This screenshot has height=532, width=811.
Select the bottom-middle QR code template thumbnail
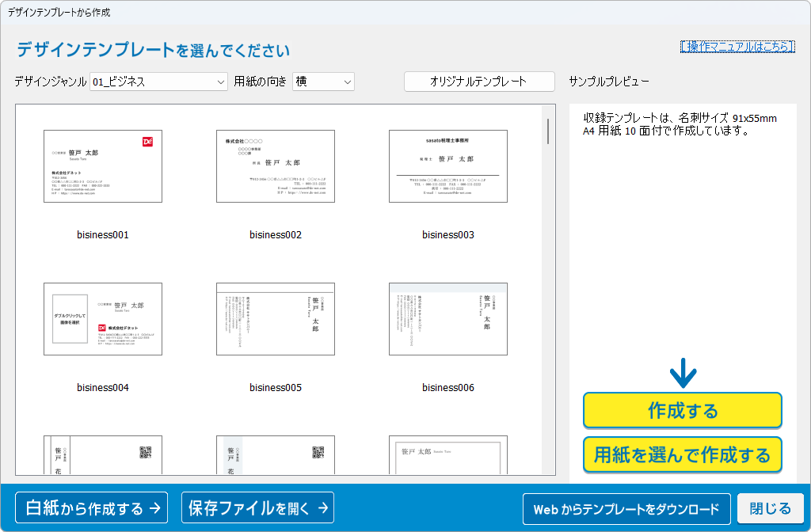click(276, 455)
